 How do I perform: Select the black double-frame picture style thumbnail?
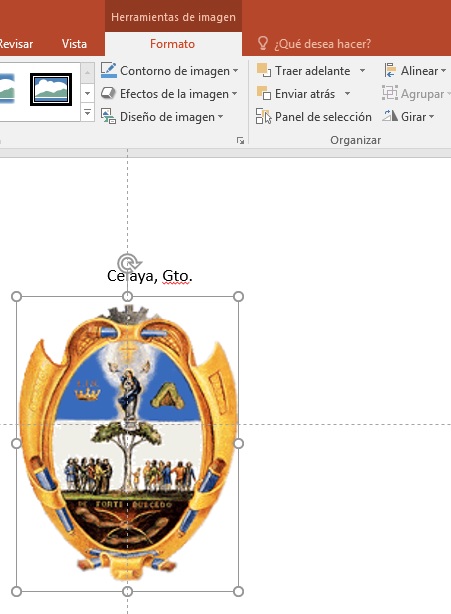click(x=51, y=89)
